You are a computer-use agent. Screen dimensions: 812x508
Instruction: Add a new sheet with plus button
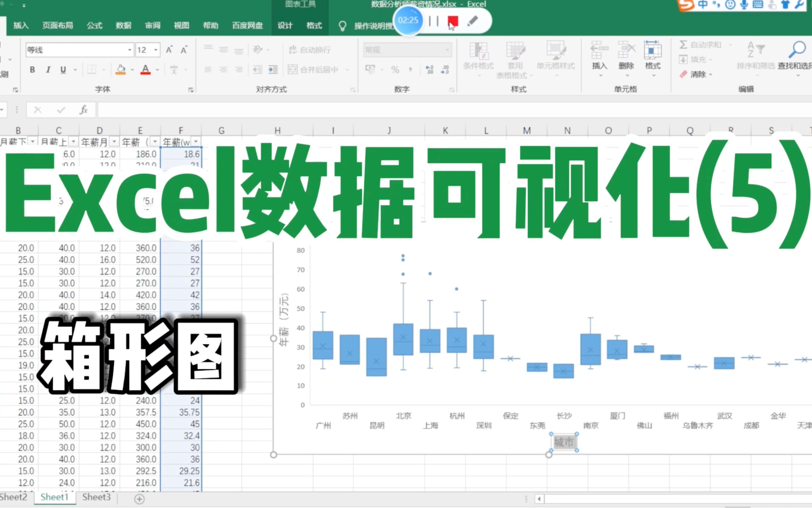point(139,499)
